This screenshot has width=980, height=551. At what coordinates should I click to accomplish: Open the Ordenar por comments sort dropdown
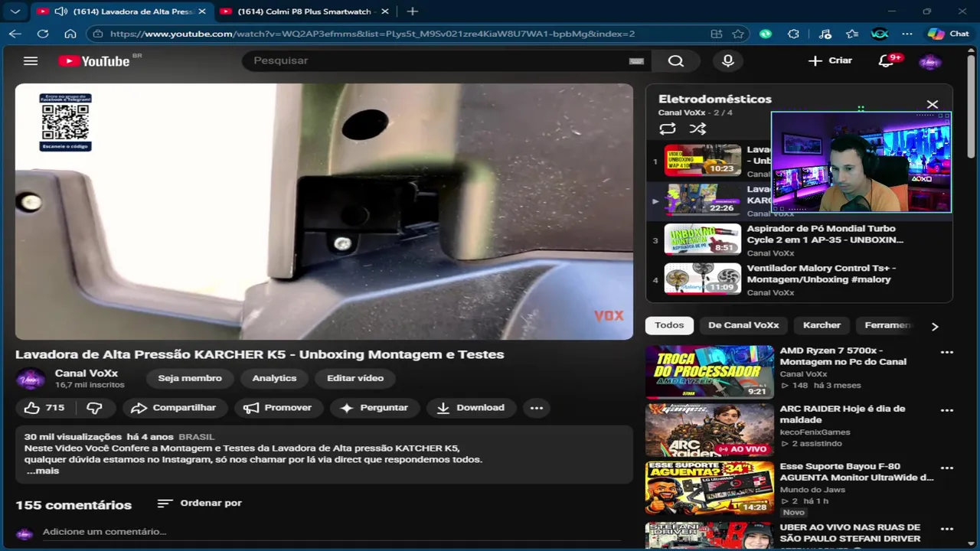coord(200,503)
